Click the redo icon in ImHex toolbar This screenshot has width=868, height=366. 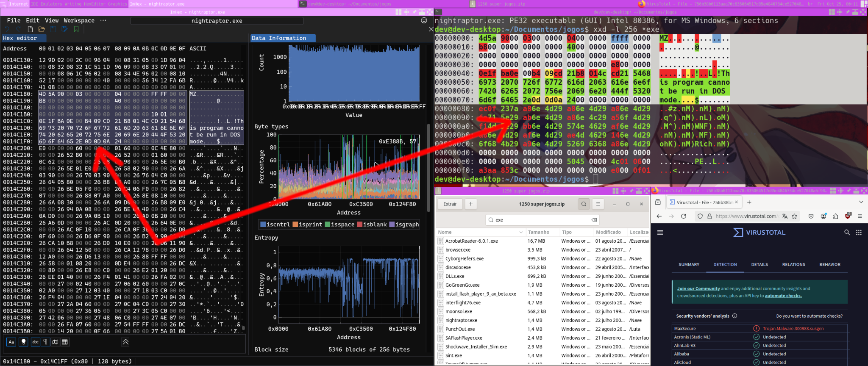[x=19, y=29]
